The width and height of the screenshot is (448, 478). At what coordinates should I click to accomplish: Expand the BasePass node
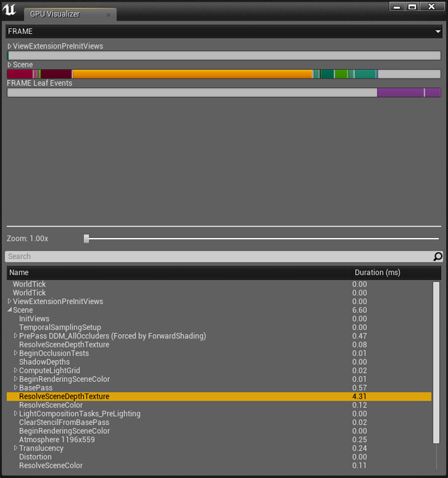(15, 388)
